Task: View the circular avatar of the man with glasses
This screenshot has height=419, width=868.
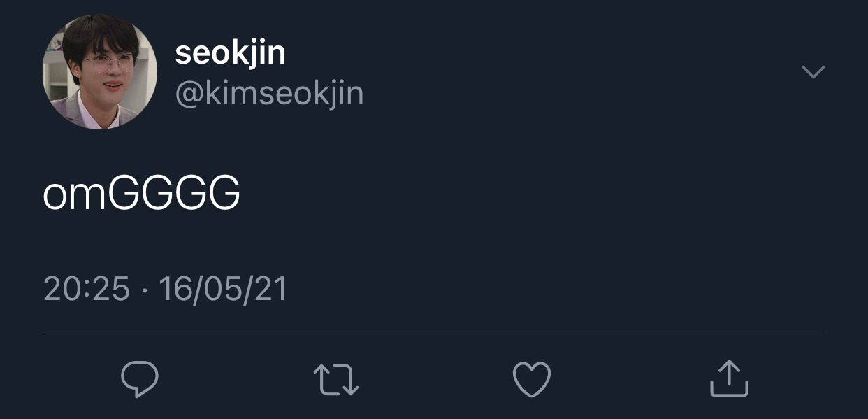Action: (100, 72)
